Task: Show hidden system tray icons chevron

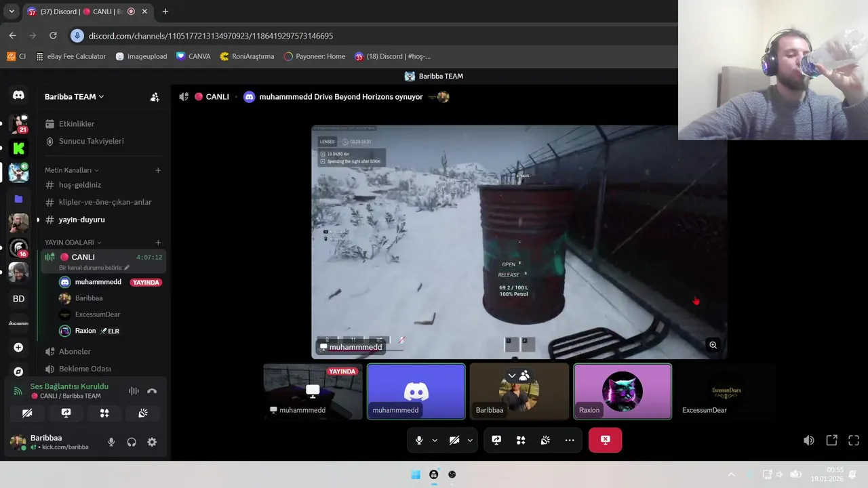Action: (731, 474)
